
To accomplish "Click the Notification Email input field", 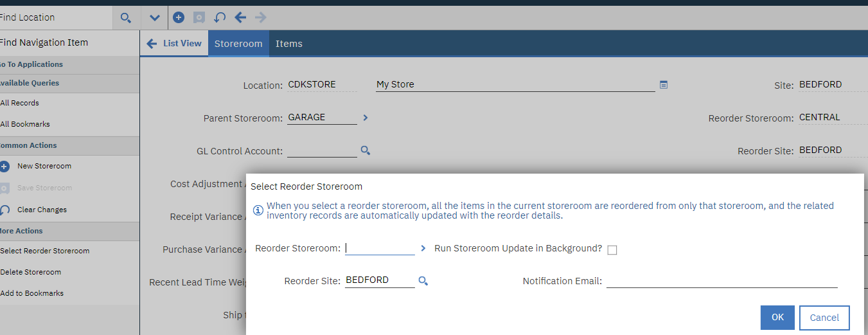I will pyautogui.click(x=722, y=281).
